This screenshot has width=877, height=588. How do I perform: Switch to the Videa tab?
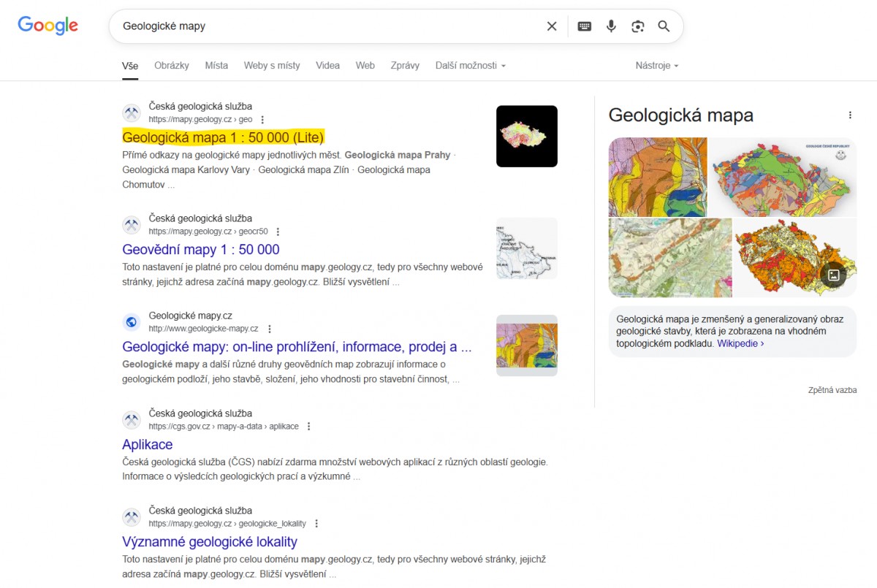[x=327, y=66]
